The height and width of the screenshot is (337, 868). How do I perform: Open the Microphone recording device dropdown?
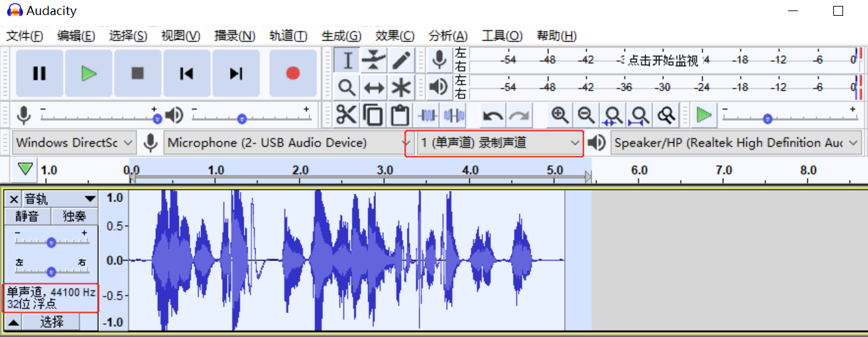pos(289,143)
